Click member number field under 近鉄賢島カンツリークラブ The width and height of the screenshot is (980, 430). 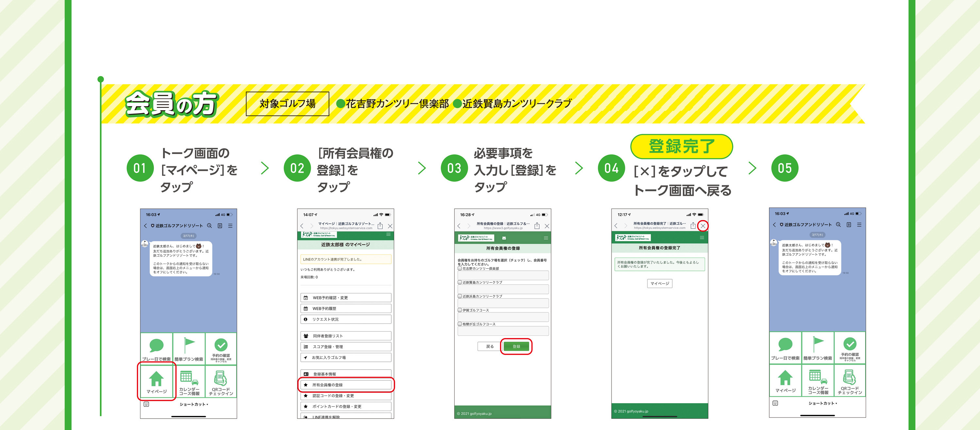coord(503,289)
